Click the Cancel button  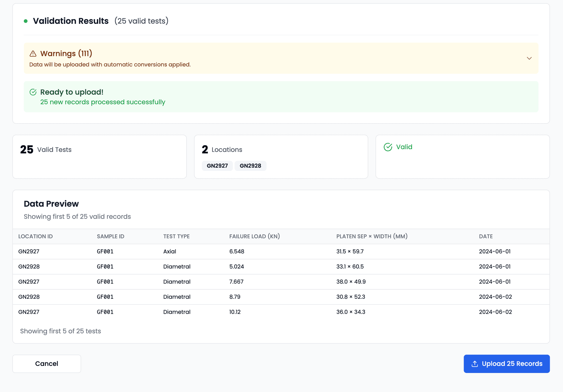coord(46,364)
